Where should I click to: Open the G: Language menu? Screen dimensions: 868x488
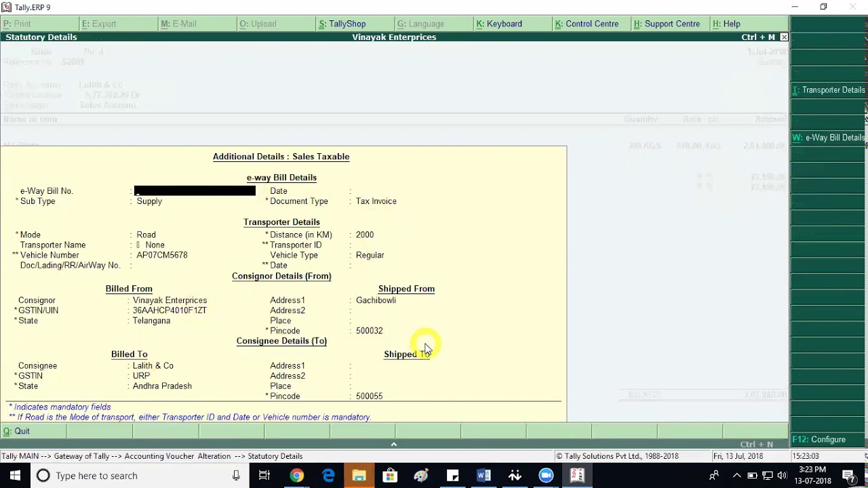pos(433,24)
